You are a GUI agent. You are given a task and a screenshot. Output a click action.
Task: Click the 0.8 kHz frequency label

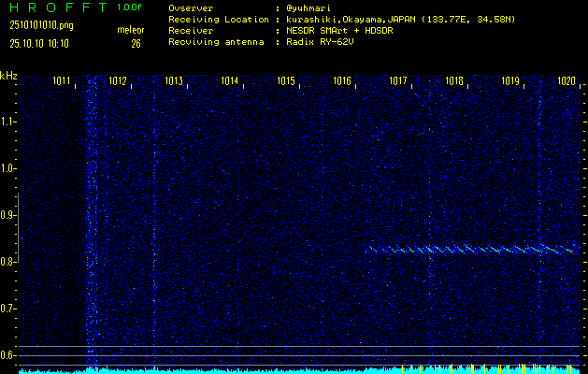click(7, 262)
